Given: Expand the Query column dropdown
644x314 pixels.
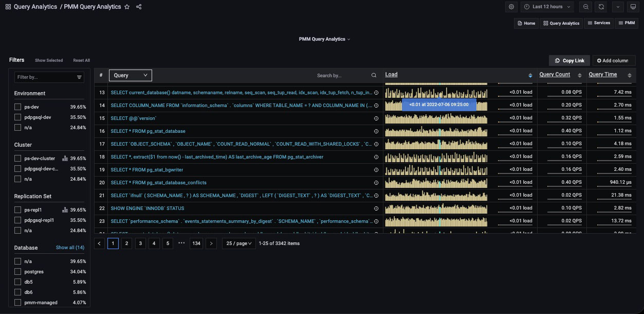Looking at the screenshot, I should point(131,75).
